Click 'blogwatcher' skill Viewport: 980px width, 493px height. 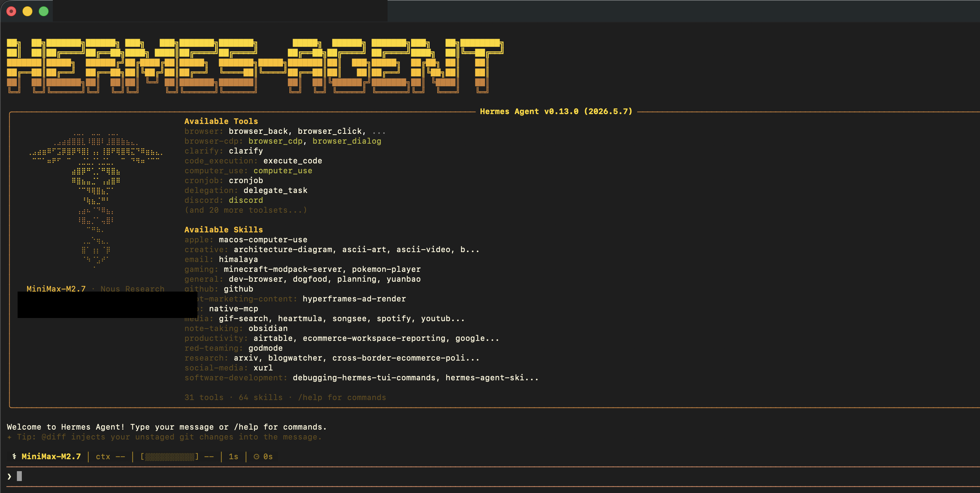click(x=295, y=358)
